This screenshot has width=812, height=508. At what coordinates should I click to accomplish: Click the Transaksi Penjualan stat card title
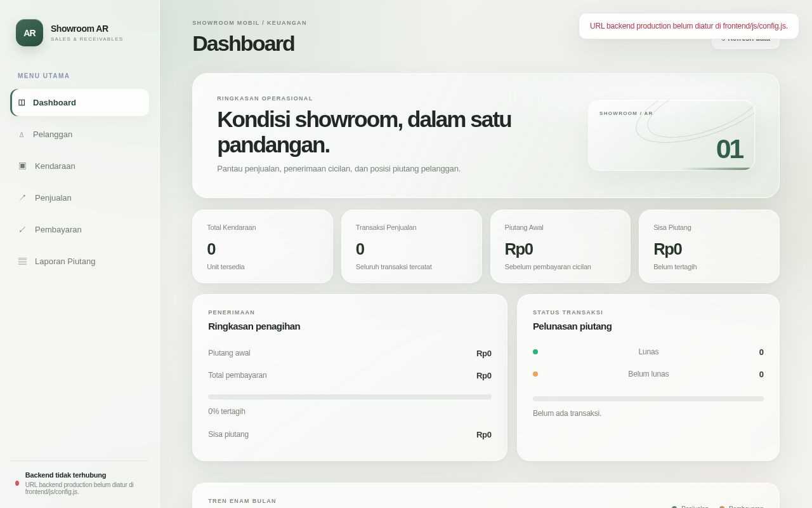click(x=386, y=227)
